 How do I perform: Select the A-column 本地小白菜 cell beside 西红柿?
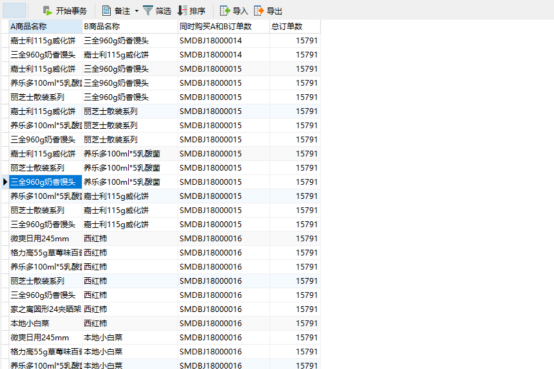pos(46,323)
